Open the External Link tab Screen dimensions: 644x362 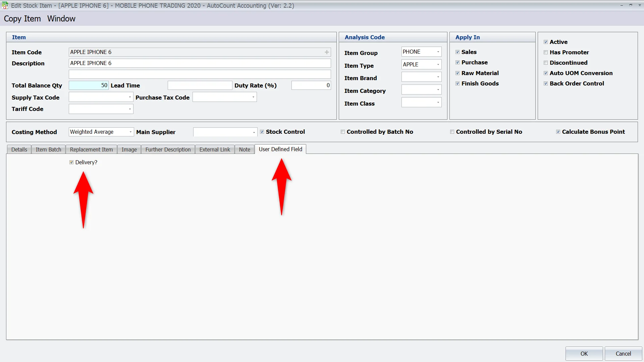(x=215, y=149)
